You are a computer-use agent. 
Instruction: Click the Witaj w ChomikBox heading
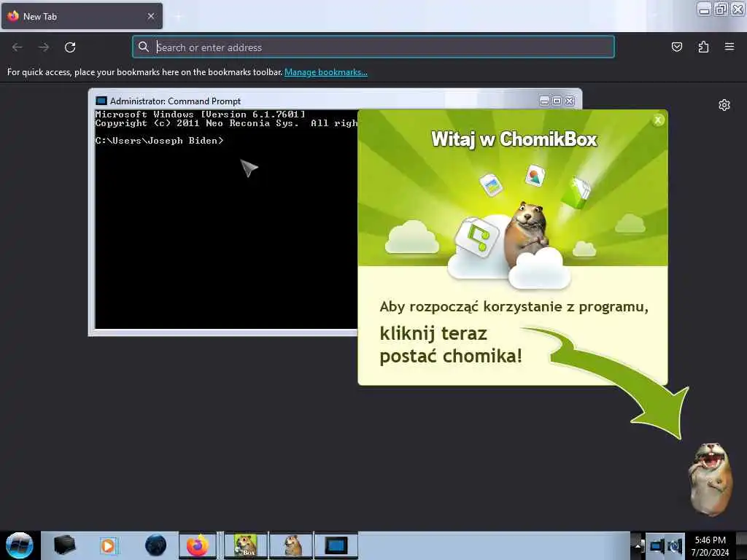(514, 139)
